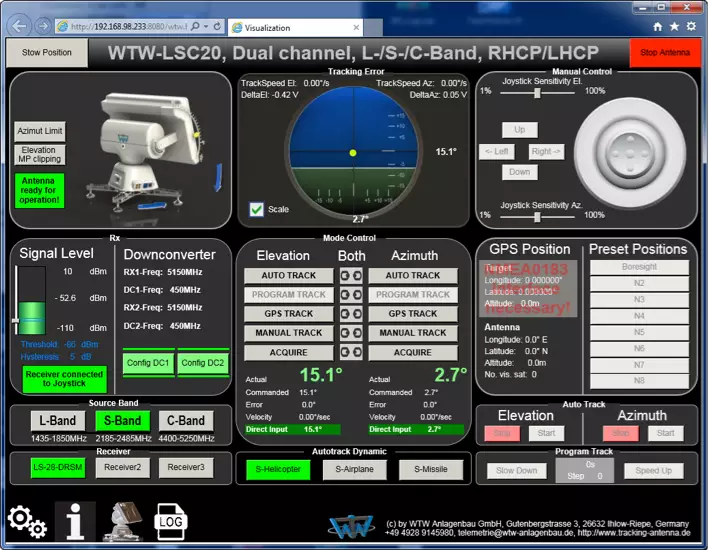Click the Down manual control button
The image size is (708, 550).
click(x=520, y=172)
